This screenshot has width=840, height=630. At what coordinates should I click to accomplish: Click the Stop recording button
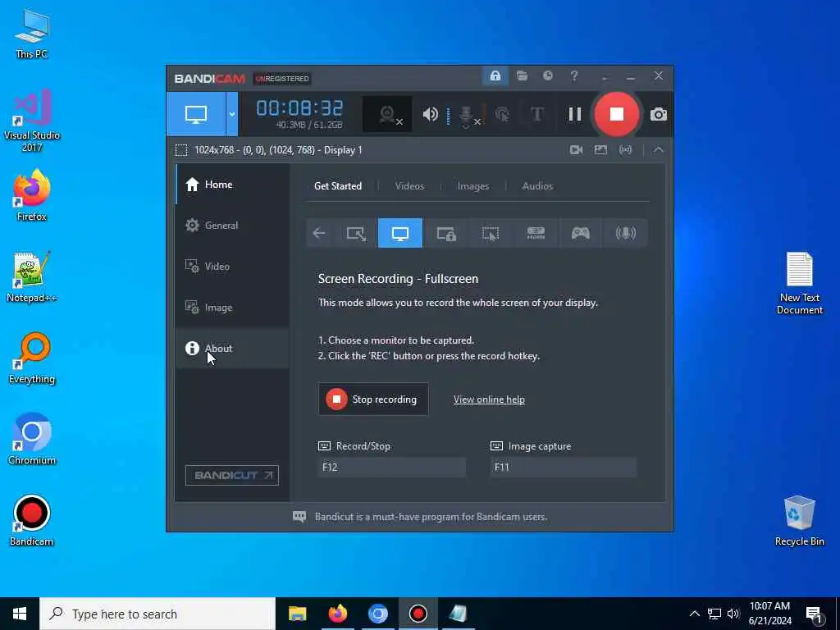373,399
